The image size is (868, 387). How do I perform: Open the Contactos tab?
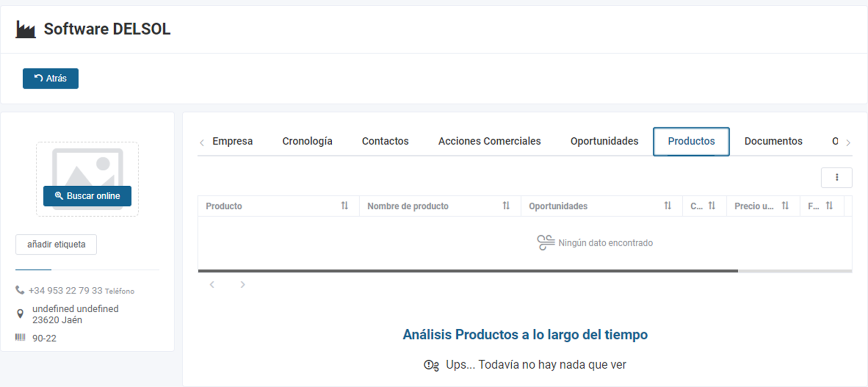(x=385, y=141)
